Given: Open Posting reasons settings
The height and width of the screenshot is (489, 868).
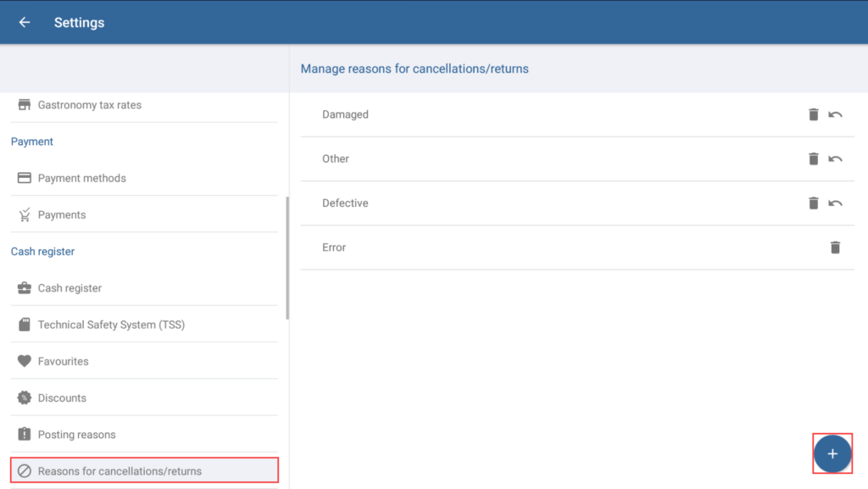Looking at the screenshot, I should (x=76, y=435).
